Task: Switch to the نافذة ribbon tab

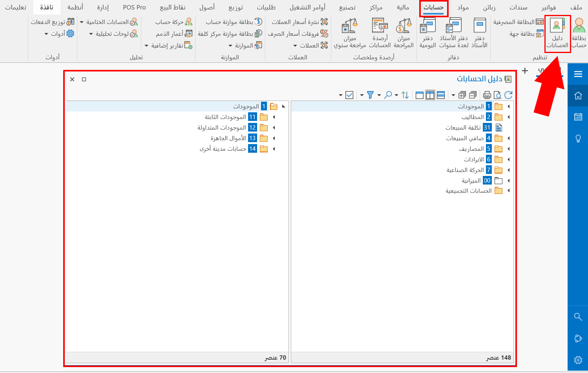Action: [47, 7]
